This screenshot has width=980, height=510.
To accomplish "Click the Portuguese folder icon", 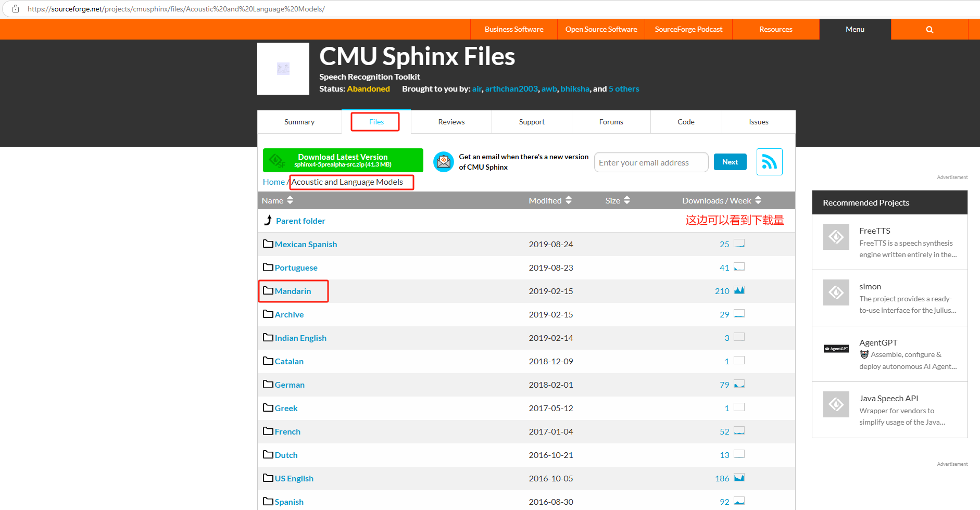I will 268,267.
